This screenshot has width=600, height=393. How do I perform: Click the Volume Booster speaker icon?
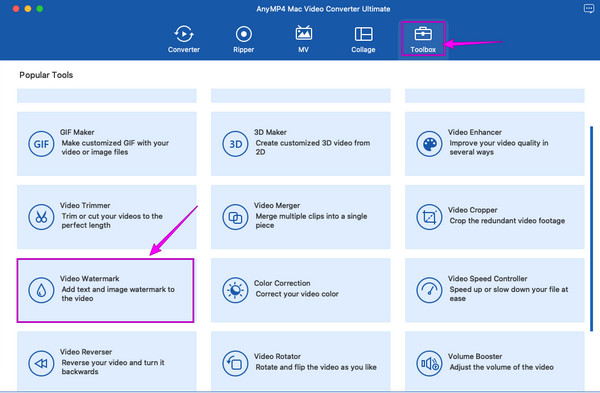(x=429, y=363)
